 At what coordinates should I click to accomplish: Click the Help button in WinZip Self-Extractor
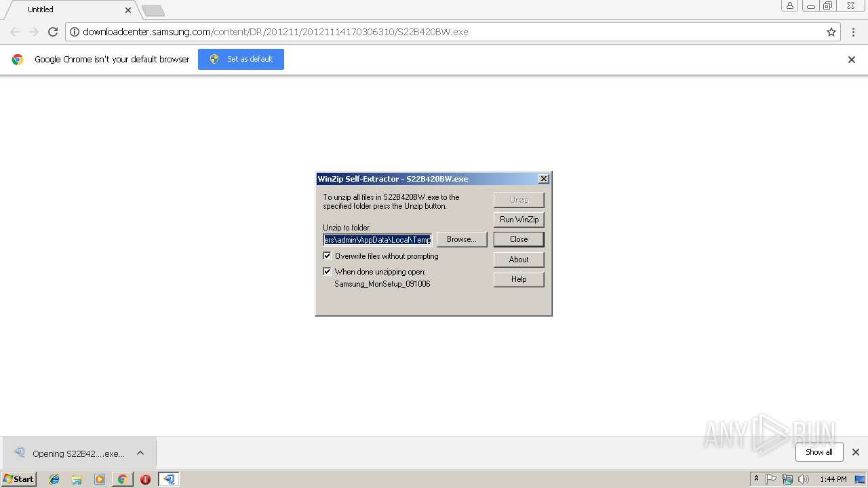[519, 279]
